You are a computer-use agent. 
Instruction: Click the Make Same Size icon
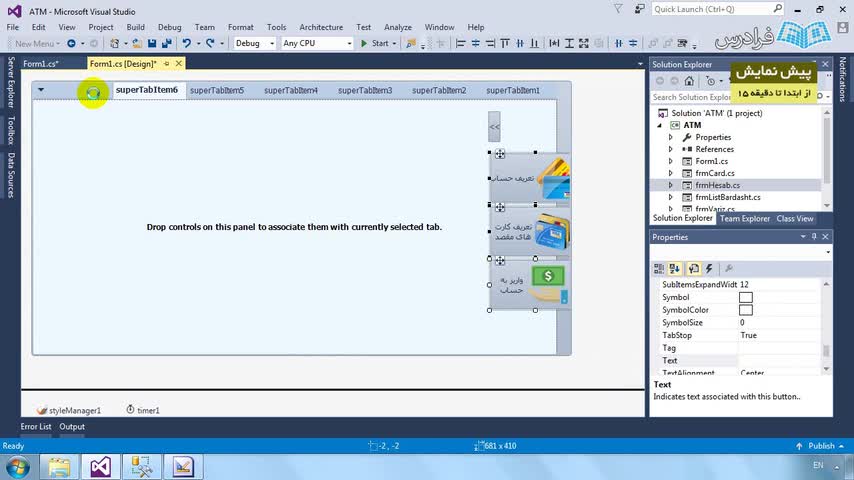(584, 43)
